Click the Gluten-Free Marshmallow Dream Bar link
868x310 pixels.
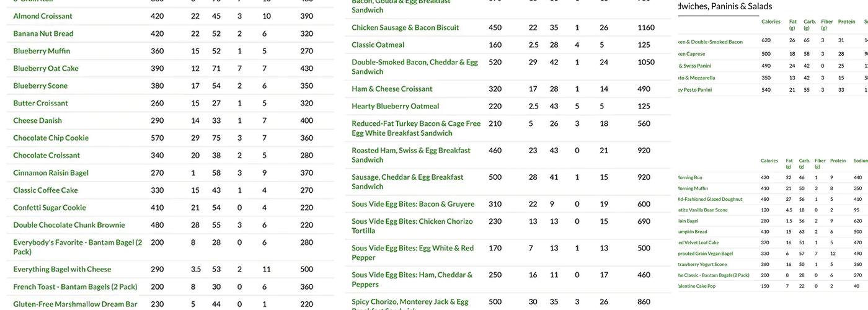point(75,304)
